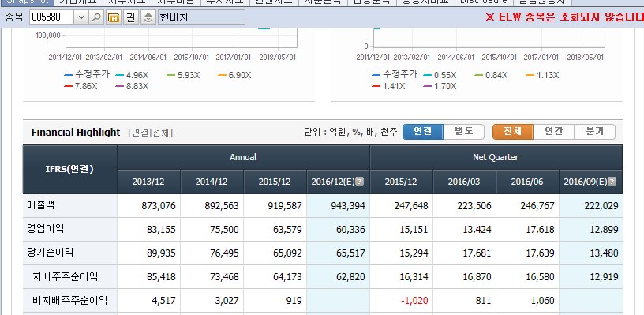Open the stock code dropdown arrow
Screen dimensions: 644x315
pyautogui.click(x=81, y=17)
